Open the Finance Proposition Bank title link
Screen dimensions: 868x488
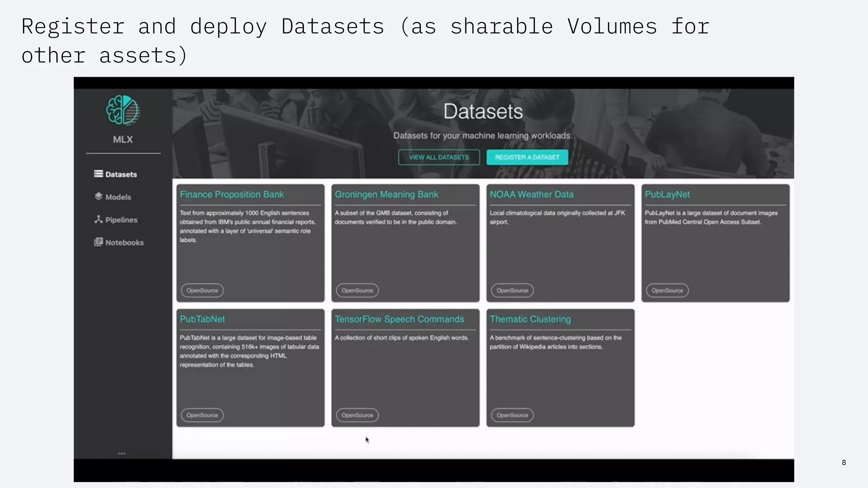(231, 194)
